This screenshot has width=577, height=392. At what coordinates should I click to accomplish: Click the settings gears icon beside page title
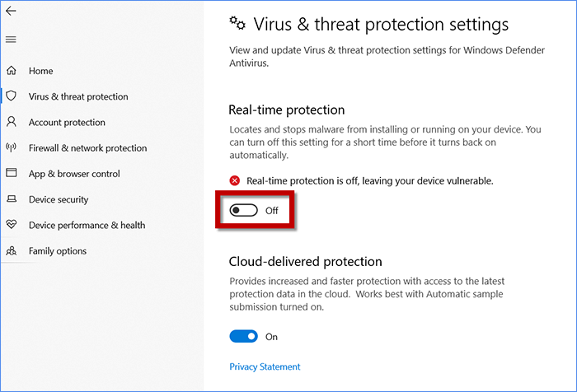pyautogui.click(x=237, y=23)
